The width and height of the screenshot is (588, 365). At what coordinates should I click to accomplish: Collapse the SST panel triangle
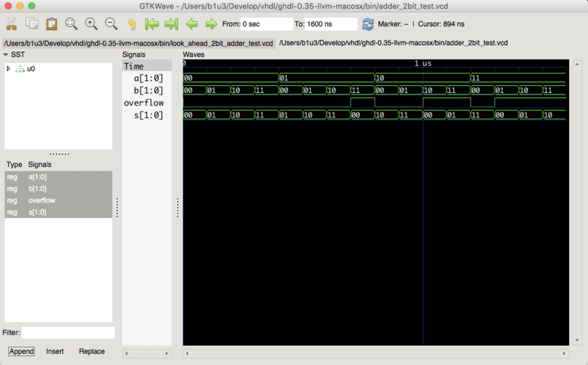[6, 55]
